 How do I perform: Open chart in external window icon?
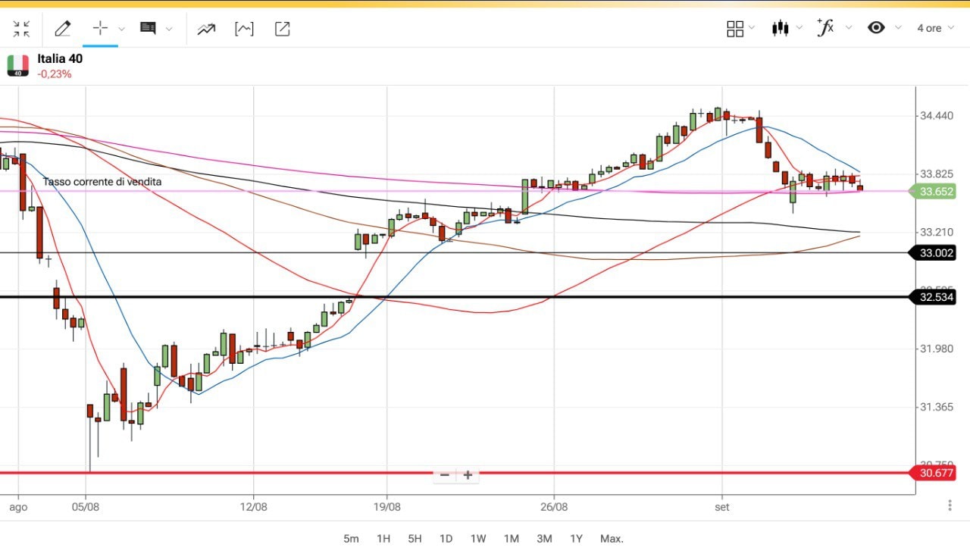click(x=282, y=29)
